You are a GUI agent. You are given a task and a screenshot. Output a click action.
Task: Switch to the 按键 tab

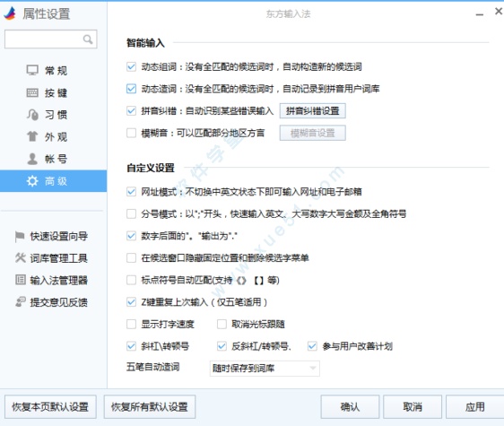[53, 92]
